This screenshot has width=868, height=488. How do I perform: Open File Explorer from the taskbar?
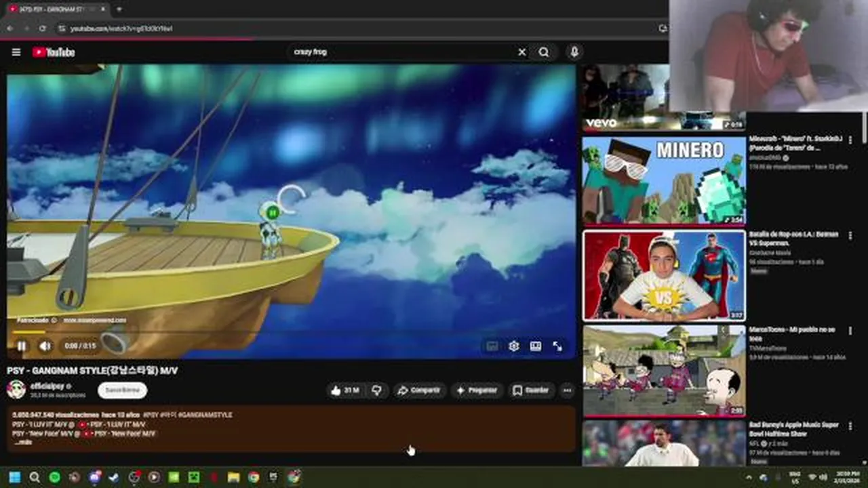point(233,477)
